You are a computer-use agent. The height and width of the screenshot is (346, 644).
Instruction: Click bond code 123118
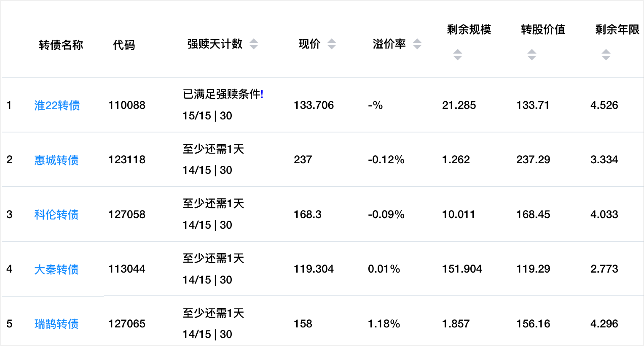coord(127,159)
